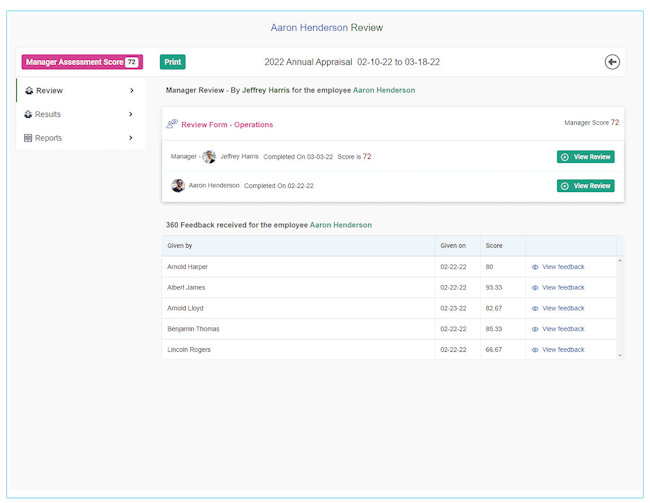Click the feedback table scroll down arrow
The height and width of the screenshot is (503, 650).
(620, 355)
